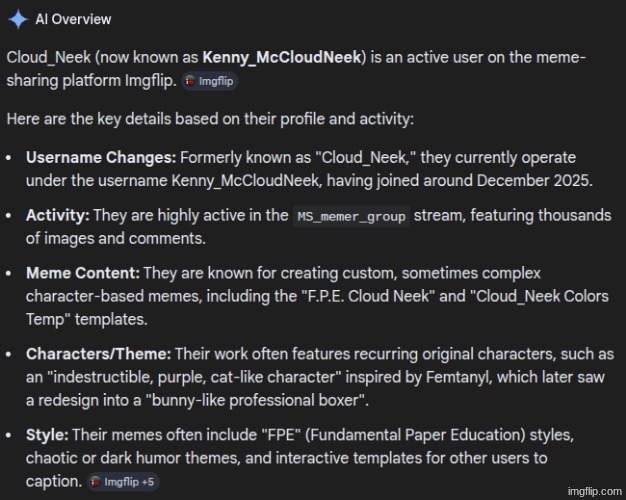
Task: Click the bullet dot beside Username Changes
Action: pos(11,158)
